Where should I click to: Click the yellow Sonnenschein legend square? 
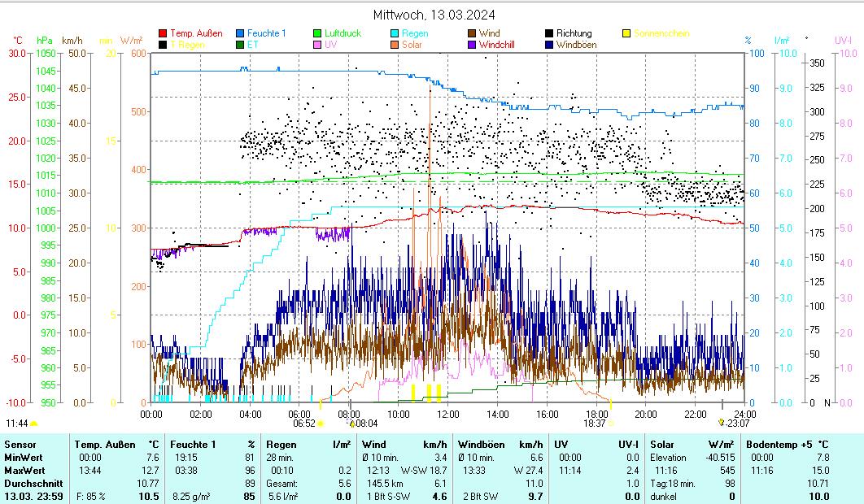click(x=626, y=33)
